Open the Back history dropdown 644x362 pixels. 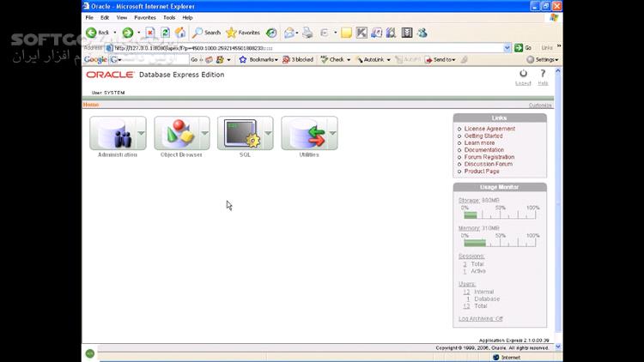(115, 33)
